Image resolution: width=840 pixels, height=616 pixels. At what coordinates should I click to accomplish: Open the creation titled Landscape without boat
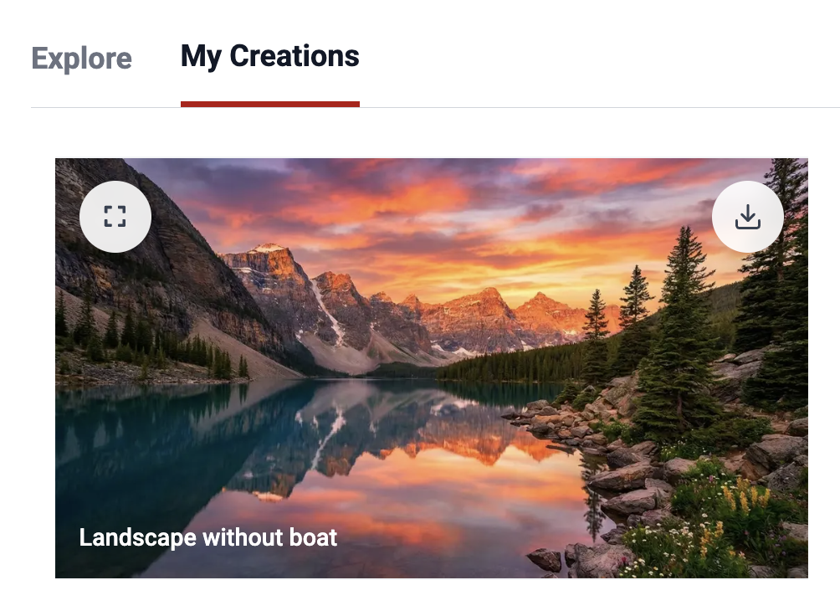[431, 367]
